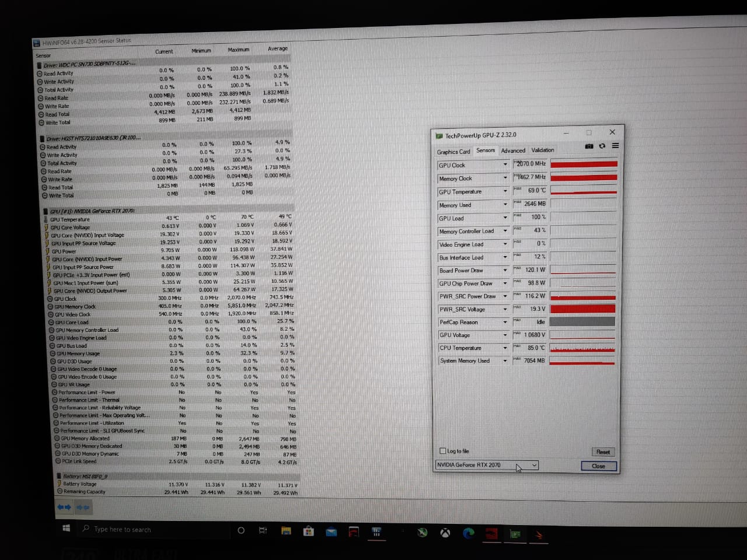Click the HWiNFO greyed collapse arrows button
The image size is (747, 560).
pyautogui.click(x=83, y=508)
